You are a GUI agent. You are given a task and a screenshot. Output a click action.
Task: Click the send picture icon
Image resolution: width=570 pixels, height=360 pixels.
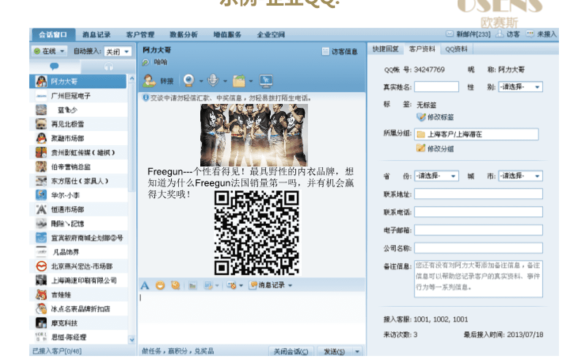pyautogui.click(x=192, y=286)
